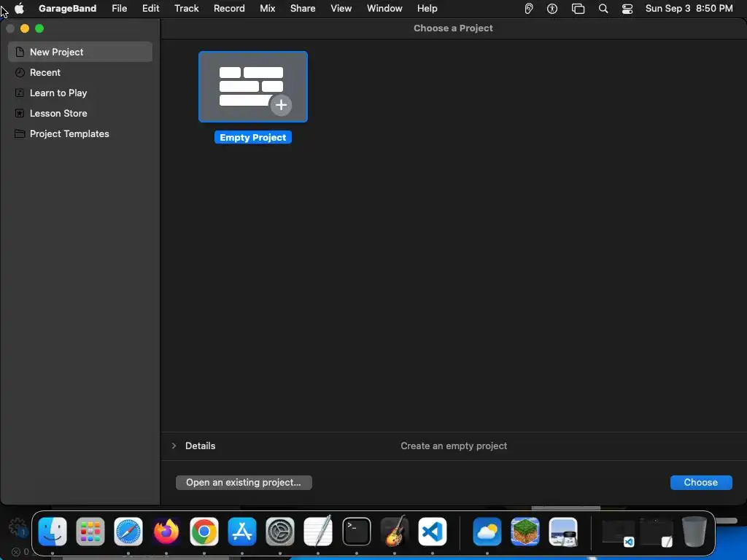The height and width of the screenshot is (560, 747).
Task: Open the Help menu
Action: (427, 8)
